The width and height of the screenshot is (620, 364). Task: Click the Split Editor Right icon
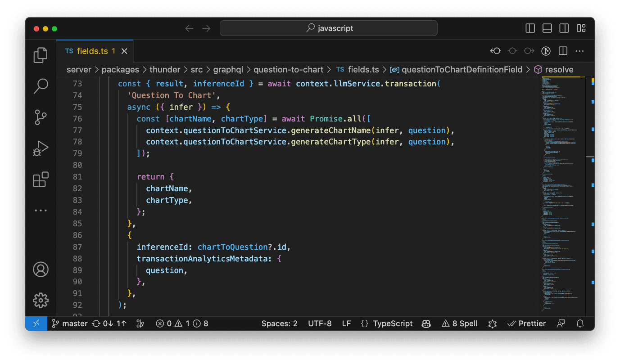pos(563,51)
